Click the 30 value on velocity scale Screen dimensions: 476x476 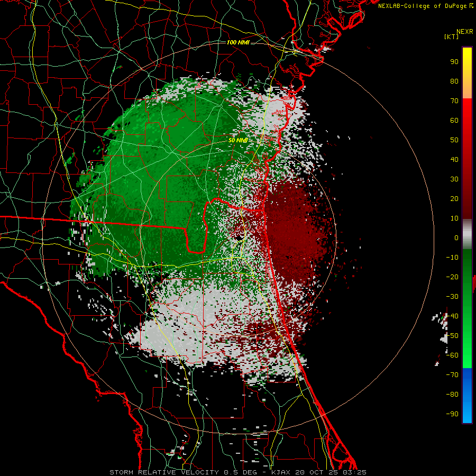(454, 179)
